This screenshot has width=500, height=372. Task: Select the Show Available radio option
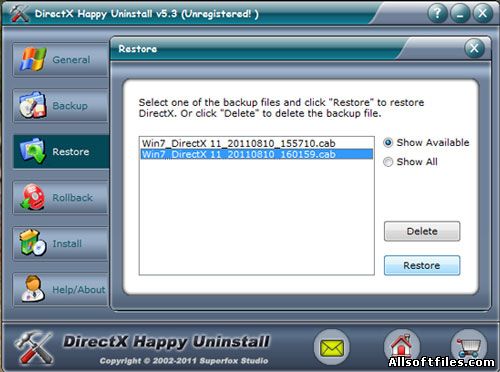pos(426,143)
